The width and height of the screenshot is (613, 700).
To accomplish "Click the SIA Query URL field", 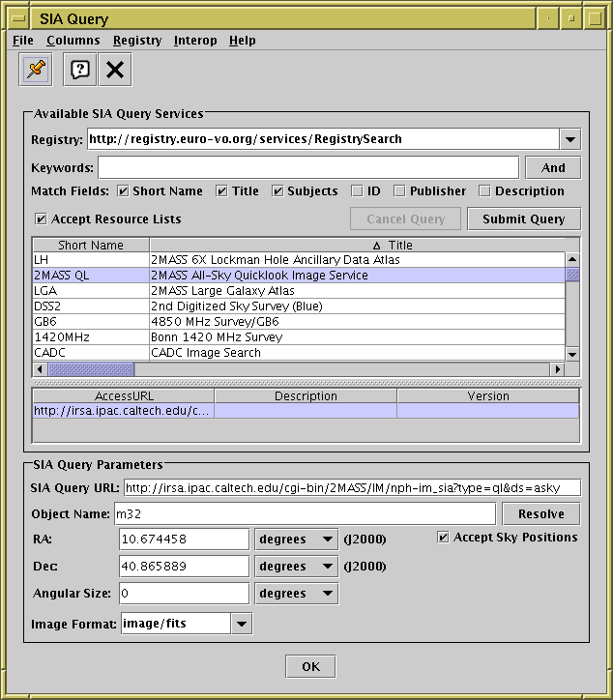I will pos(352,488).
